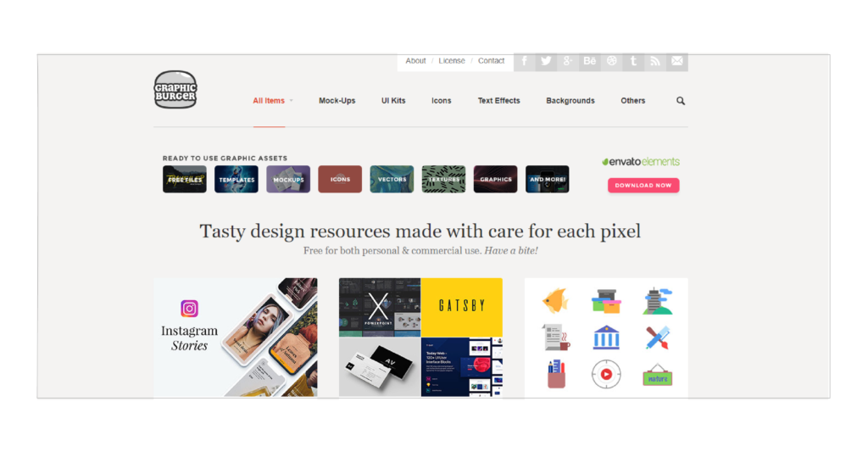Go to Graphic Burger logo home
This screenshot has width=868, height=463.
[175, 89]
